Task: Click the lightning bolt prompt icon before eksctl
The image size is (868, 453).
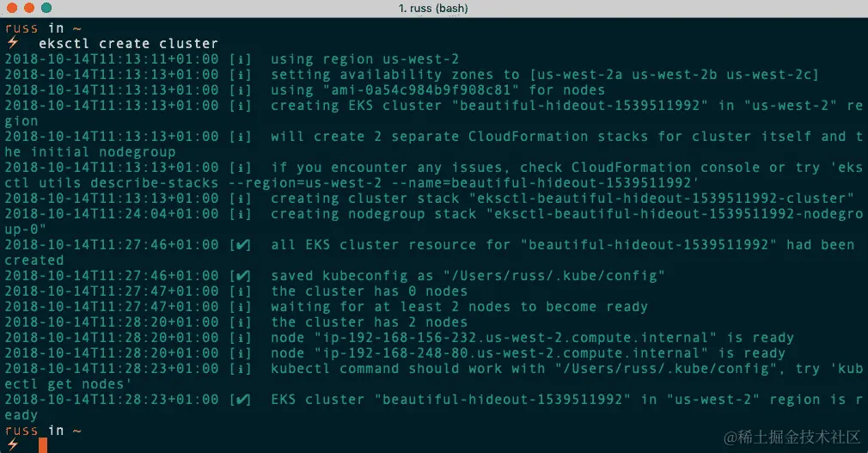Action: coord(13,43)
